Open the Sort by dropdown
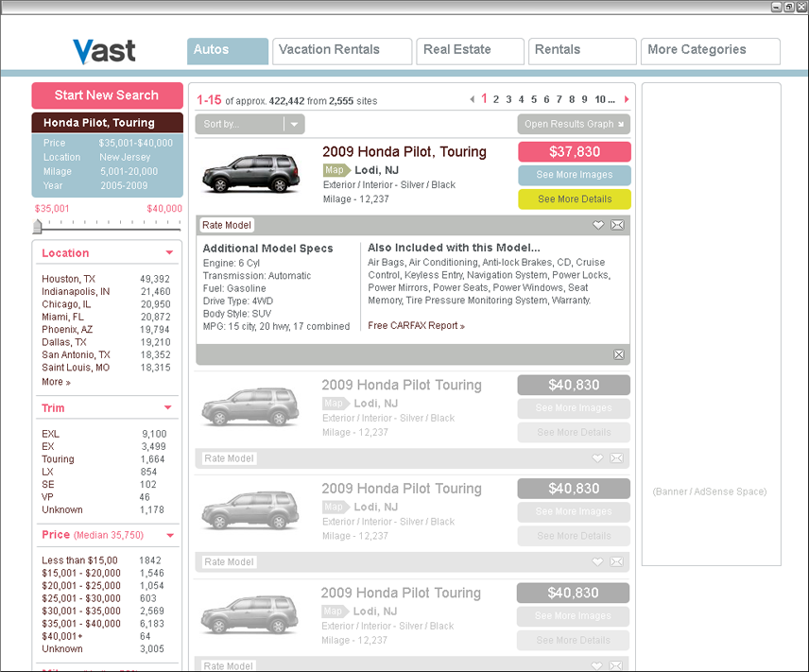The image size is (809, 672). tap(250, 124)
